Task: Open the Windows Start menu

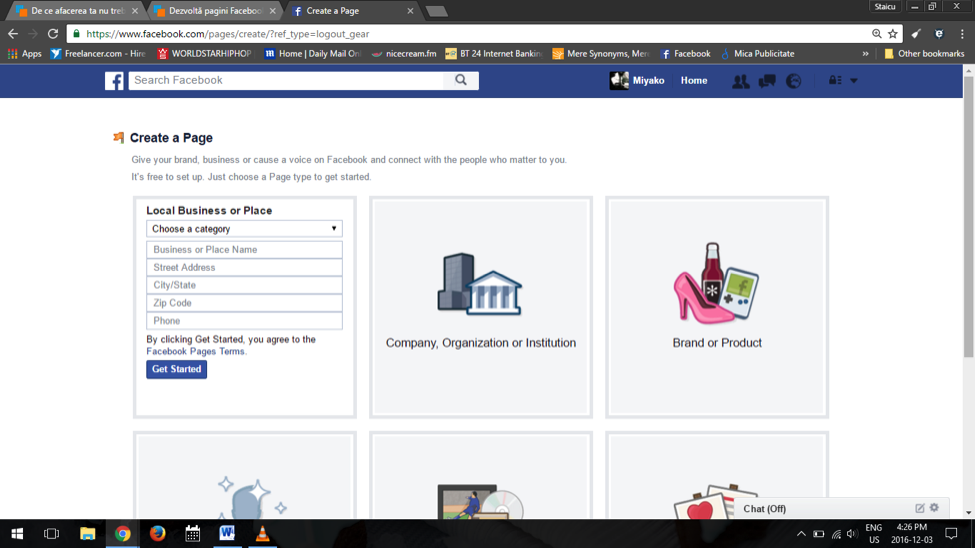Action: tap(17, 533)
